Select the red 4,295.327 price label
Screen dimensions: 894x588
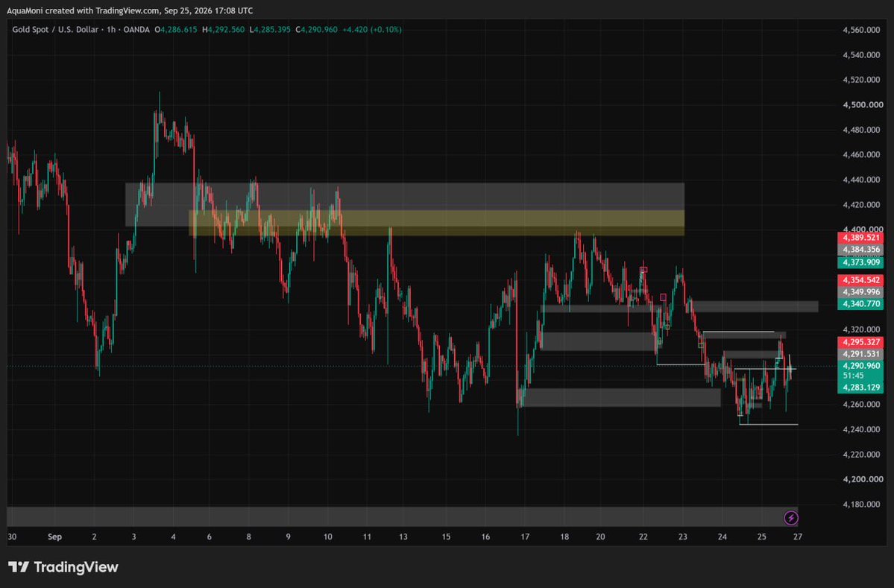coord(860,342)
